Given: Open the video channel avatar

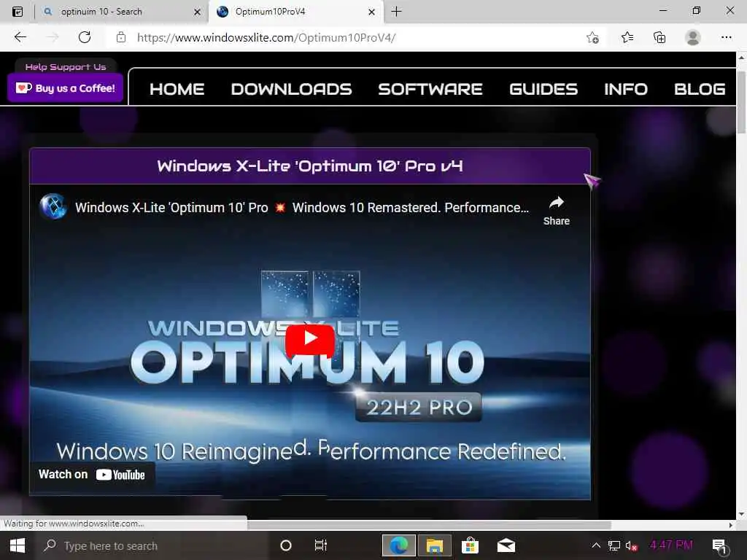Looking at the screenshot, I should (x=53, y=206).
